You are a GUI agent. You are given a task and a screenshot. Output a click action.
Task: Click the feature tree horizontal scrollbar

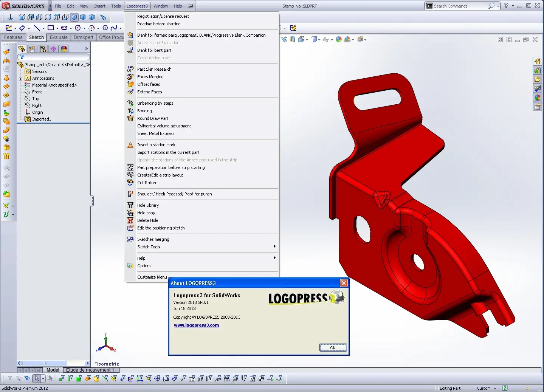pyautogui.click(x=53, y=363)
